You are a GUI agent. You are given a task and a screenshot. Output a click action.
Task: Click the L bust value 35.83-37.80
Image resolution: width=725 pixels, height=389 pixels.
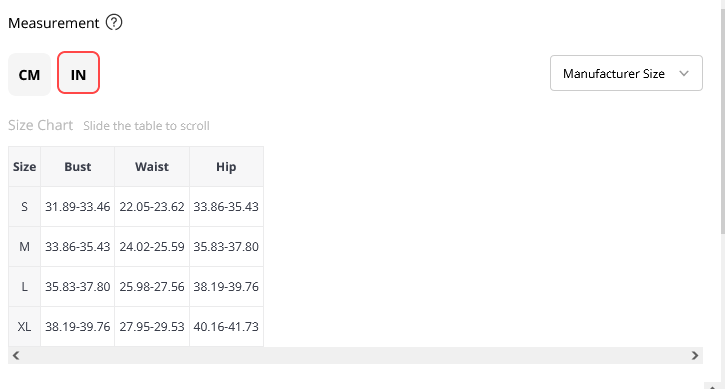click(78, 287)
